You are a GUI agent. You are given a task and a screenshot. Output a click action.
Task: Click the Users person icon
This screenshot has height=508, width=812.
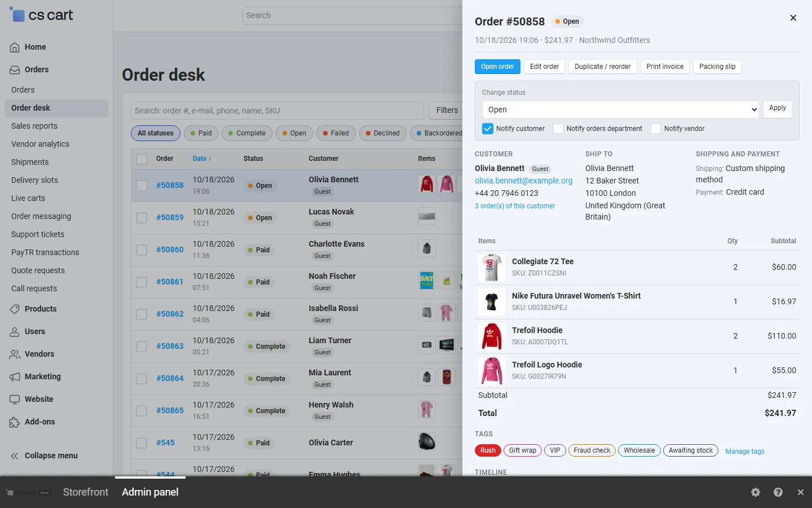click(x=15, y=332)
